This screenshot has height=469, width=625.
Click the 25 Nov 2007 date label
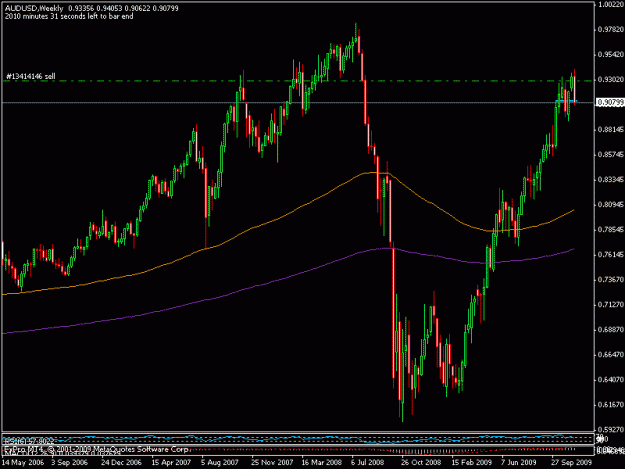point(272,463)
